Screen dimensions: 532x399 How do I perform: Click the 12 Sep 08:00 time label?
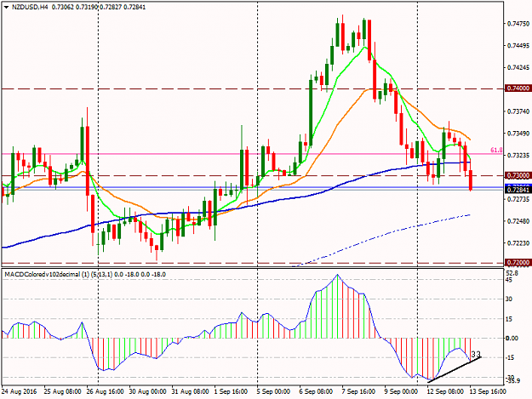445,391
